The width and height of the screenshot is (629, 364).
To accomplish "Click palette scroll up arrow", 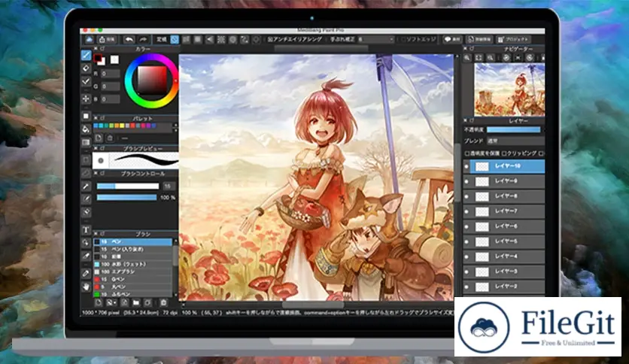I will (175, 126).
